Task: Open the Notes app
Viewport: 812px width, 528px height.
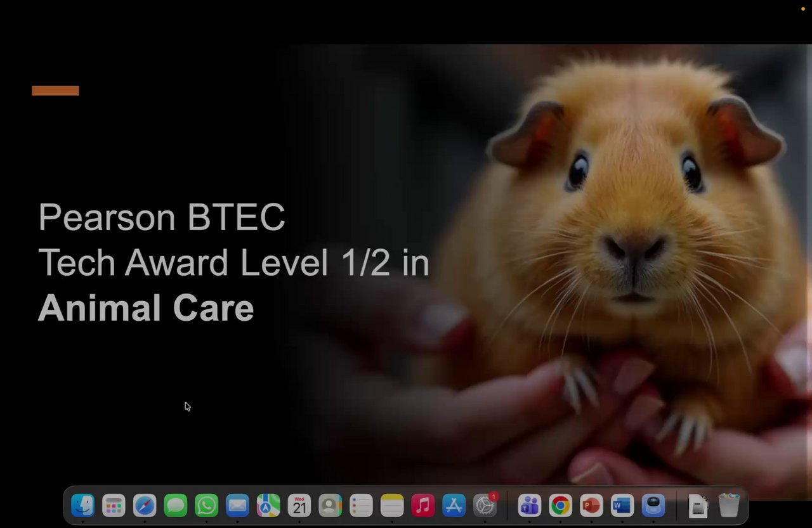Action: tap(392, 505)
